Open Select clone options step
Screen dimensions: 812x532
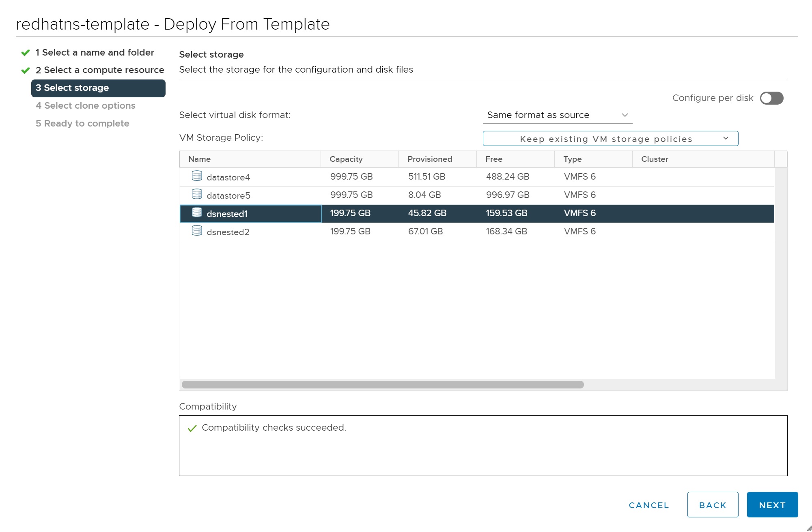86,106
